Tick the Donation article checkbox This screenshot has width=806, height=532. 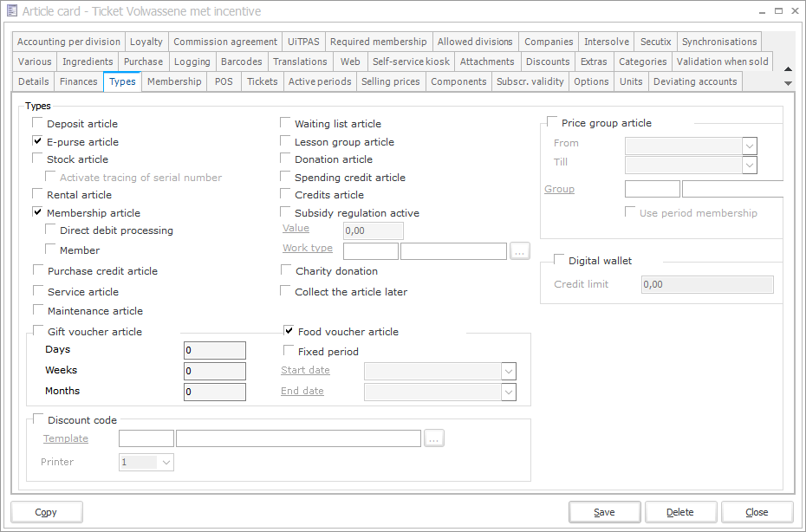pos(286,159)
